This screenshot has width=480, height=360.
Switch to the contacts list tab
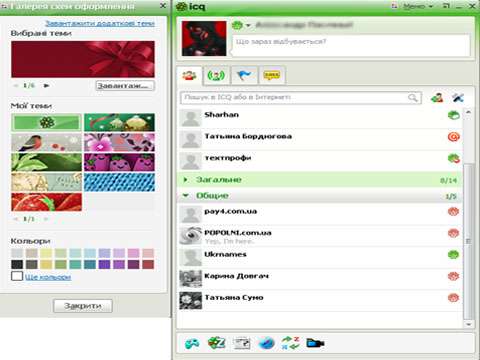189,76
